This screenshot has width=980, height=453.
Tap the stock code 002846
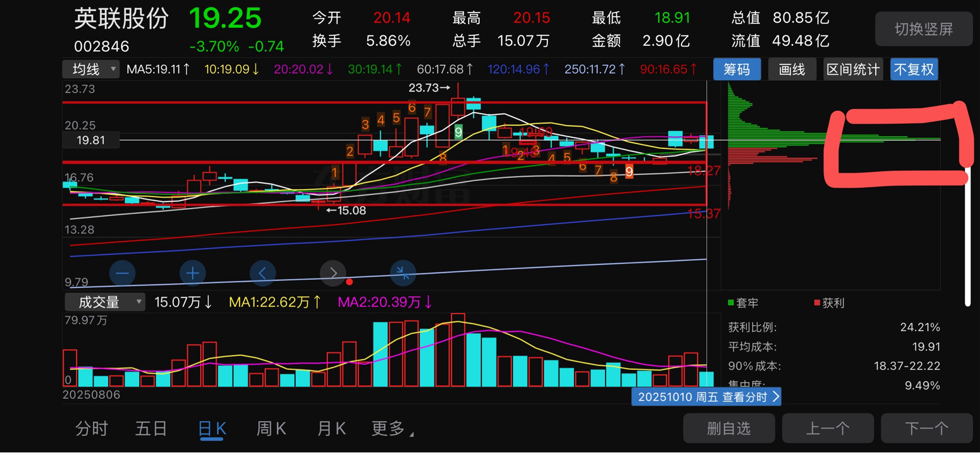(x=101, y=46)
